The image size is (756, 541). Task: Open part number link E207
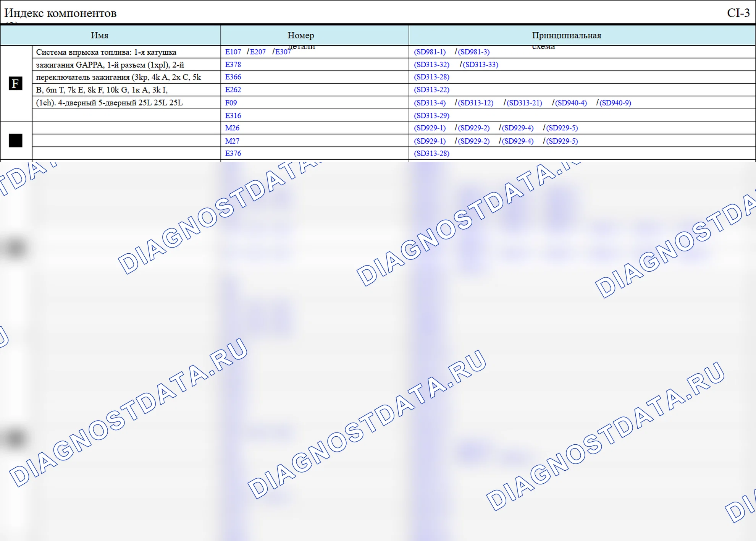pos(258,52)
